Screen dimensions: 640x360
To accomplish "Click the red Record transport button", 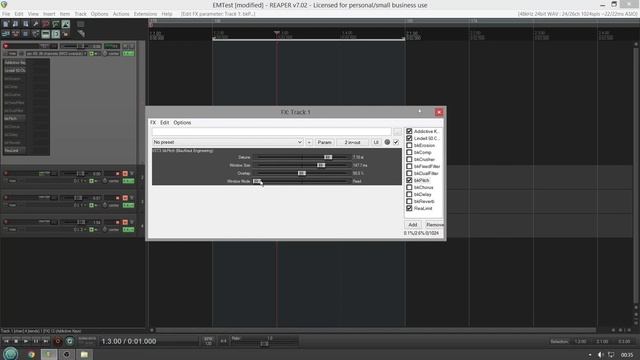I will click(x=58, y=341).
